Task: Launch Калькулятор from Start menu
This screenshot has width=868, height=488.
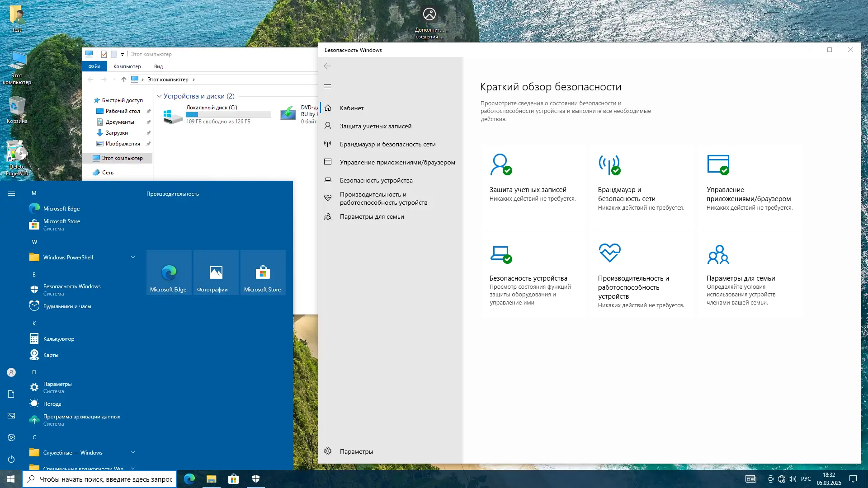Action: click(58, 338)
